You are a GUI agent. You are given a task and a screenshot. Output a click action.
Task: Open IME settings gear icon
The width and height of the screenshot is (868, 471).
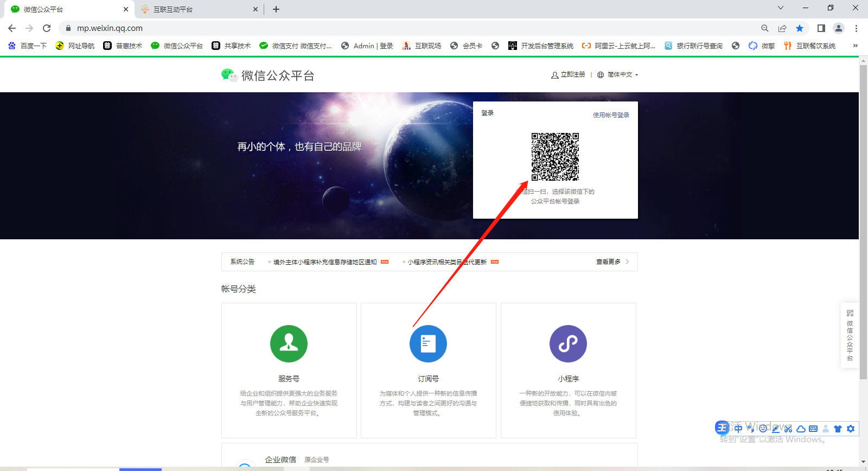851,429
